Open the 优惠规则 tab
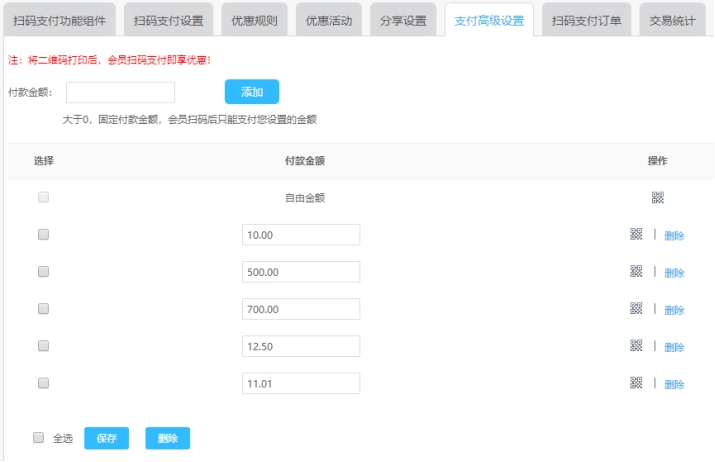 (254, 20)
